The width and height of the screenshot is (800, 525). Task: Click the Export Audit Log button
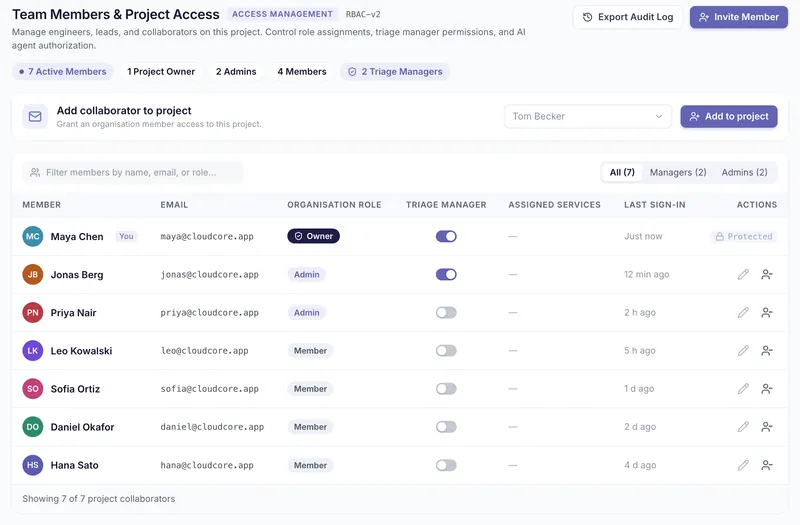click(628, 17)
